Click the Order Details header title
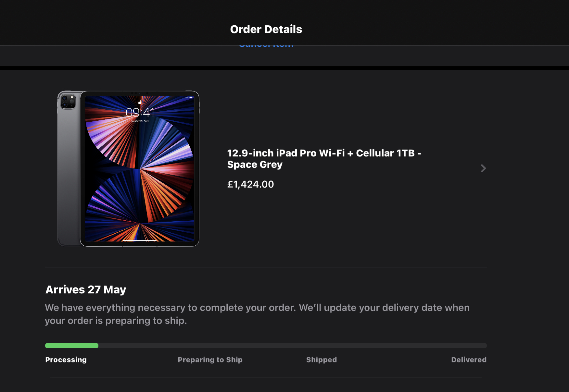 (x=266, y=29)
